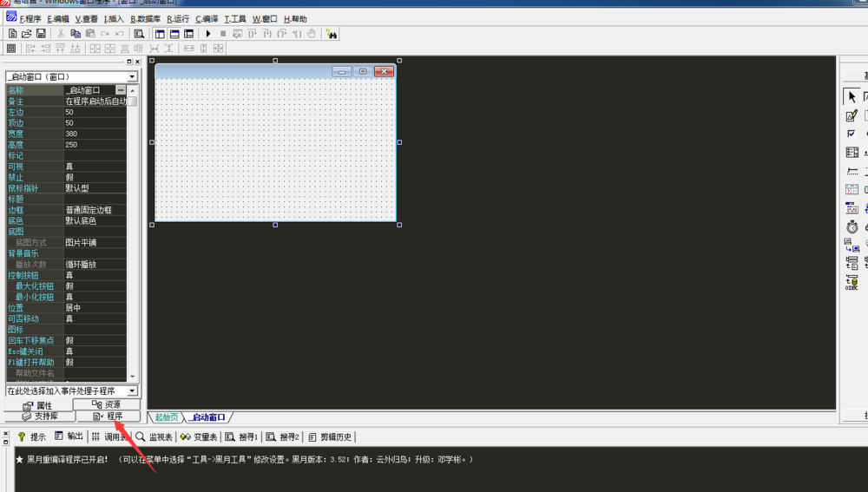This screenshot has width=868, height=492.
Task: Open the _启动窗口（窗口） component dropdown
Action: click(132, 76)
